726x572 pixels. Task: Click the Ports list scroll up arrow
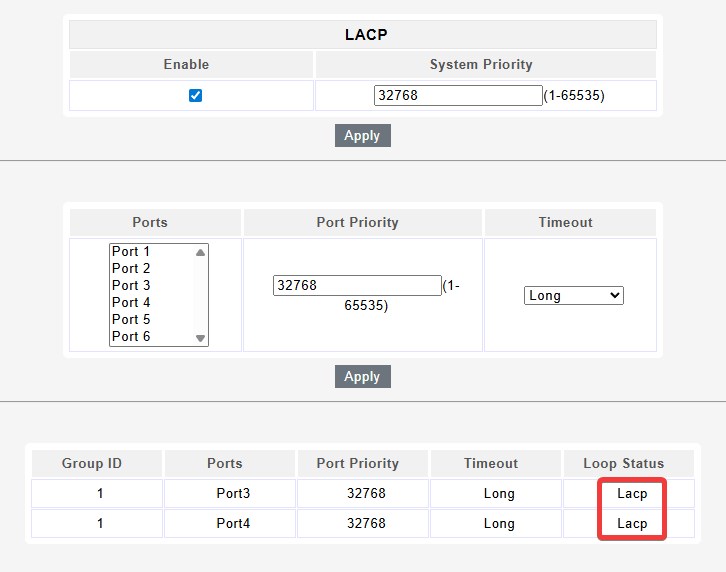coord(201,253)
